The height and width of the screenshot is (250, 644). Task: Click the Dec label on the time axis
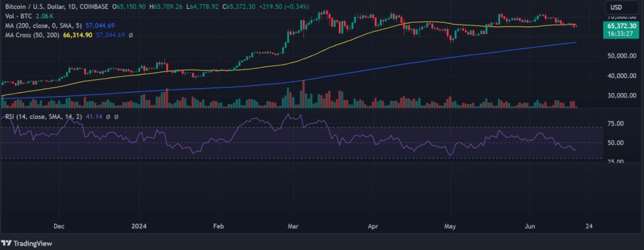(x=60, y=226)
